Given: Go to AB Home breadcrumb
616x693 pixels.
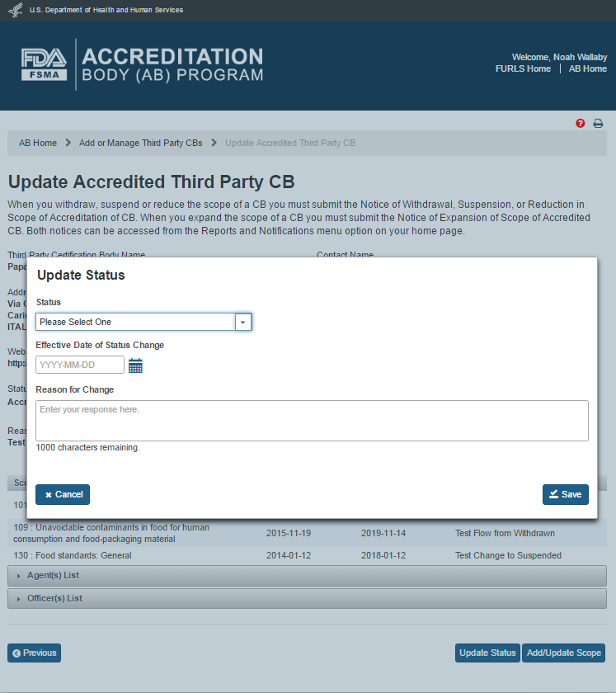Looking at the screenshot, I should pos(38,143).
